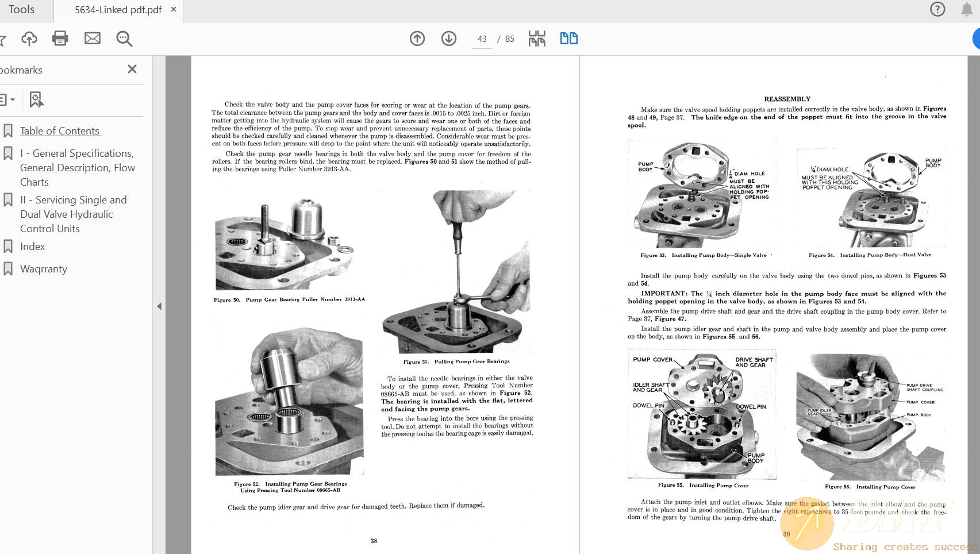Click caption "Figure 56. Installing Pump Cover"
The height and width of the screenshot is (554, 980).
coord(870,487)
